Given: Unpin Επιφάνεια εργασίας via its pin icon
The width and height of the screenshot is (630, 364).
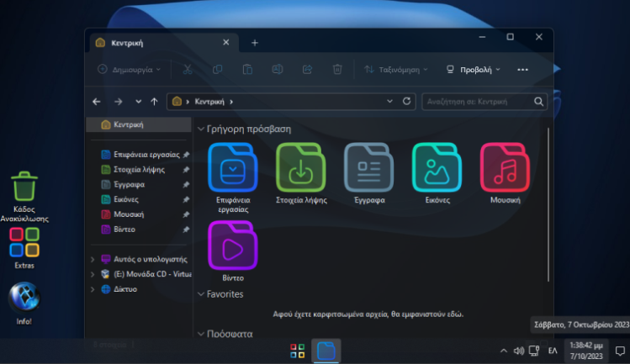Looking at the screenshot, I should click(x=186, y=155).
